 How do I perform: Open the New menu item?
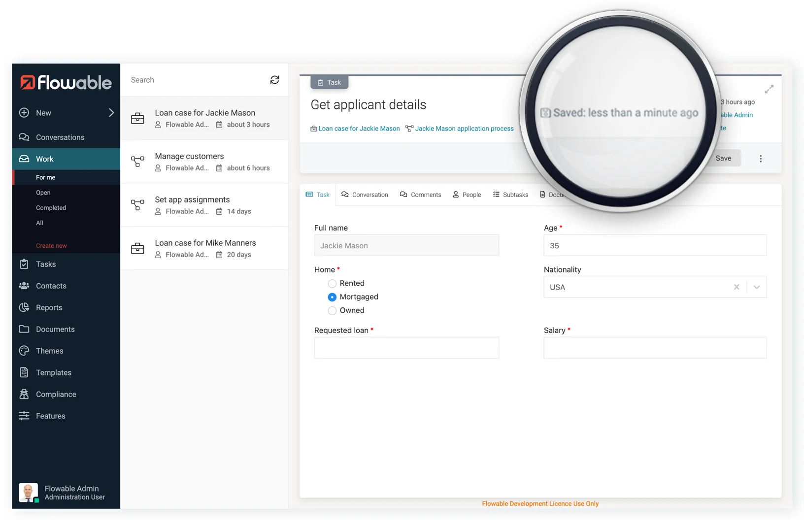point(66,113)
